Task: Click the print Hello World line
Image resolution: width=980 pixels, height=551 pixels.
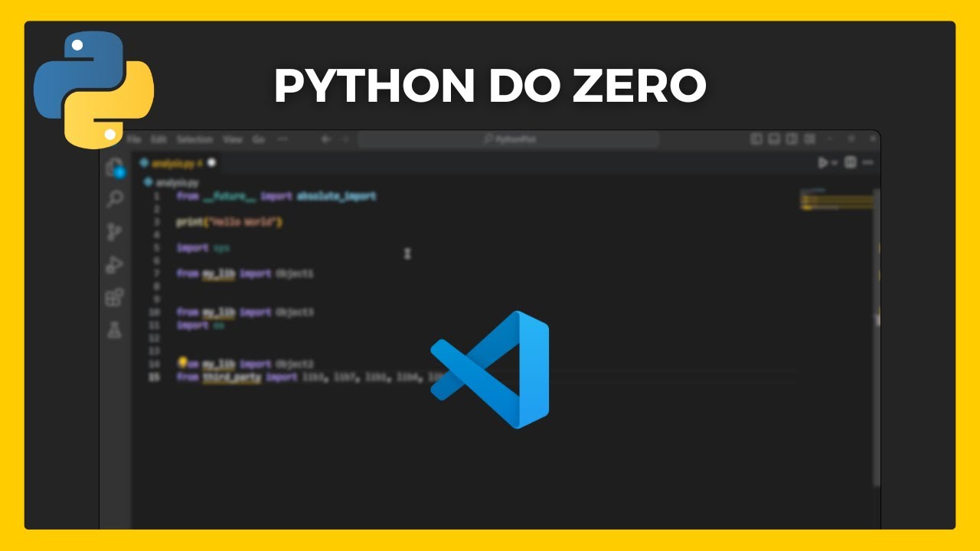Action: click(x=230, y=222)
